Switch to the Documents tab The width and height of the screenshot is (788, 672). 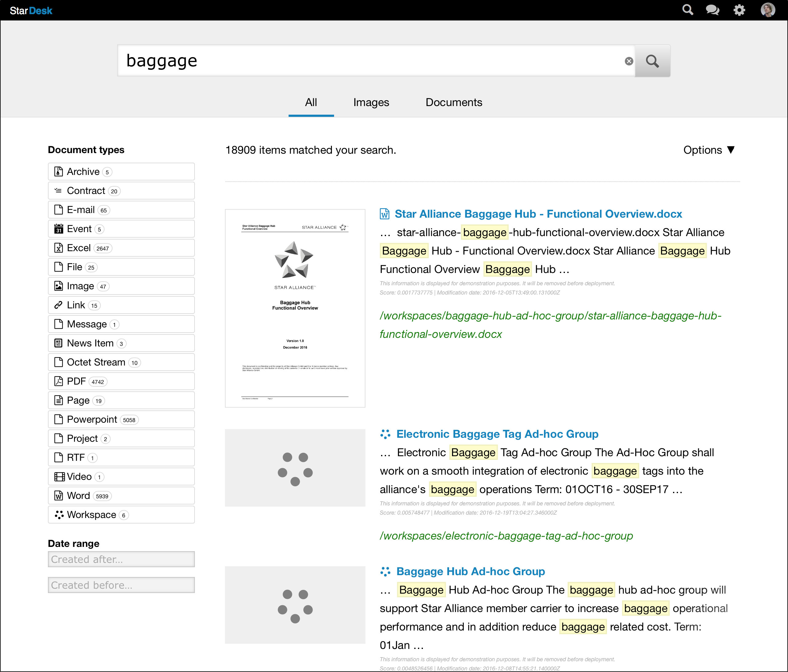[453, 102]
